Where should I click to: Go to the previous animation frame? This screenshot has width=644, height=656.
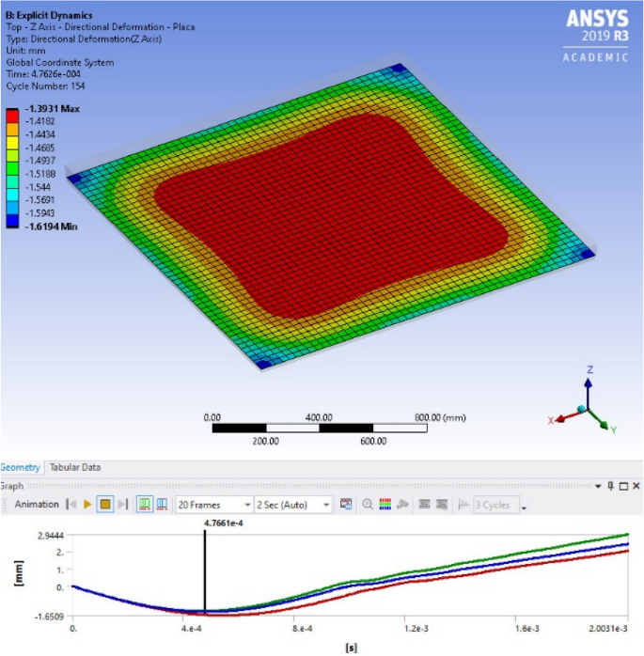71,504
